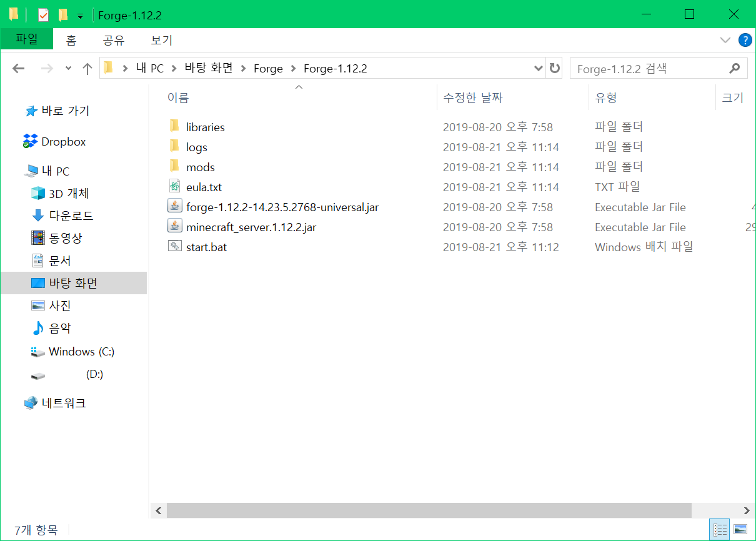Open the 공유 ribbon tab

[x=114, y=41]
